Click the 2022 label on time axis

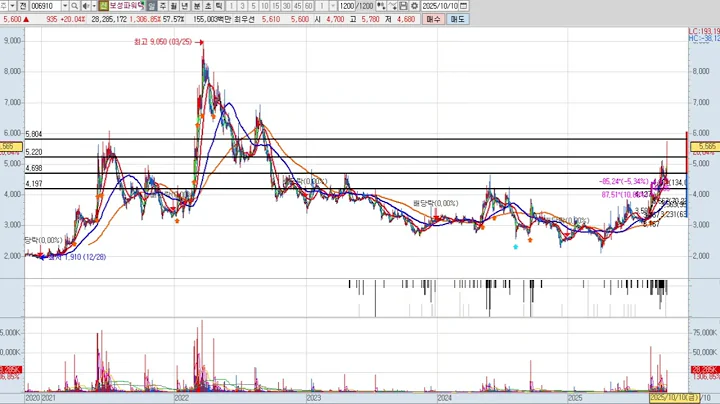pyautogui.click(x=181, y=398)
